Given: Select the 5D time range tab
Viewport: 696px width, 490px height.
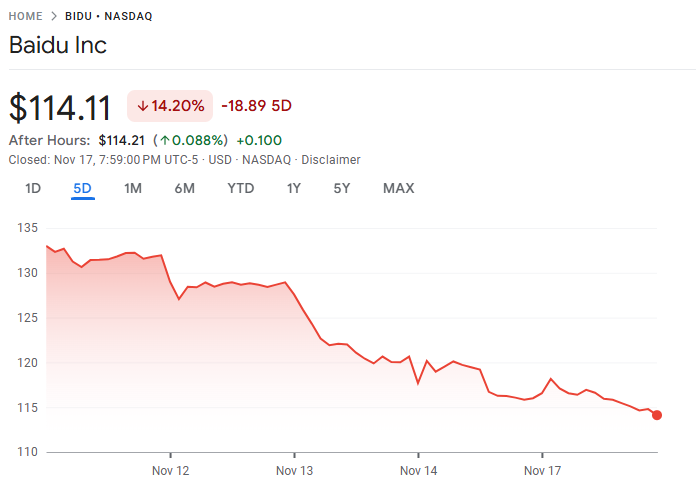Looking at the screenshot, I should (x=82, y=188).
